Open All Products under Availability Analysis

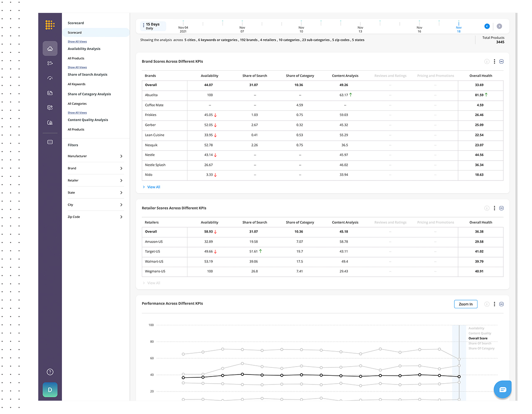point(76,58)
